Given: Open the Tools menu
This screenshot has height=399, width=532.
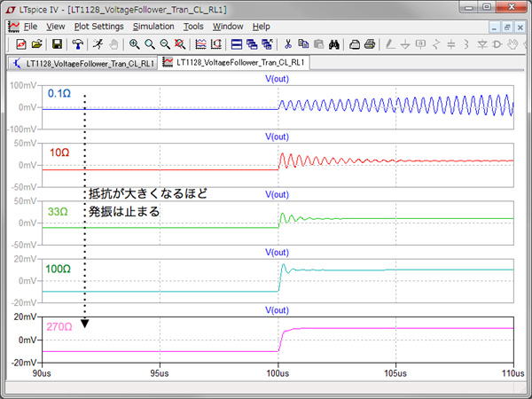Looking at the screenshot, I should [x=193, y=27].
